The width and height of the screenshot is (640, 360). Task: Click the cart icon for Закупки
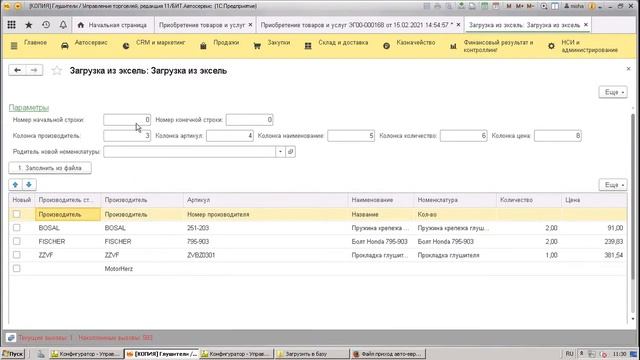pyautogui.click(x=257, y=46)
